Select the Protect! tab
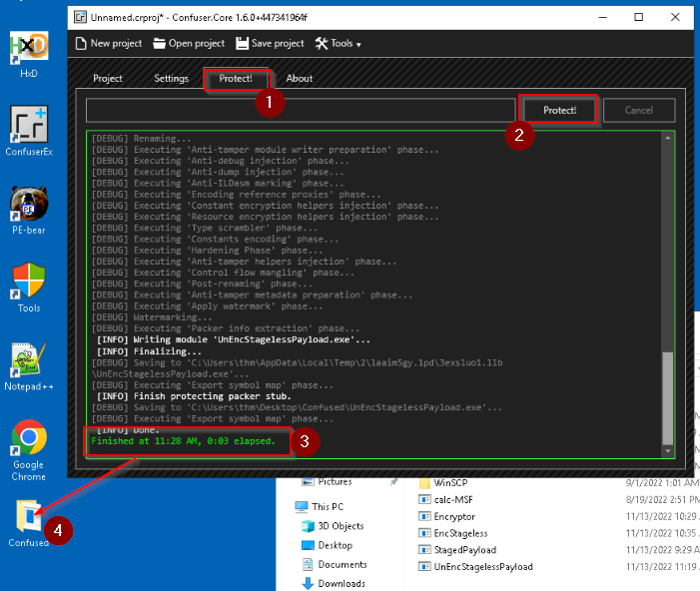 [236, 79]
